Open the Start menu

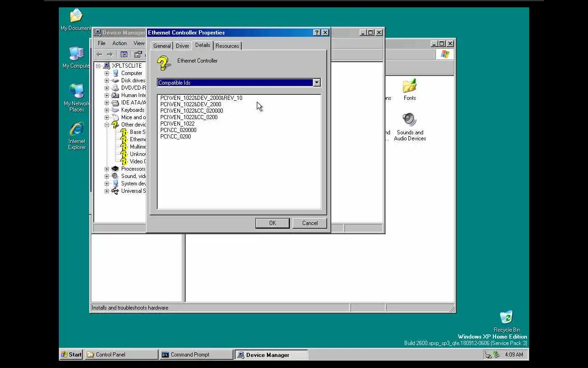click(71, 355)
